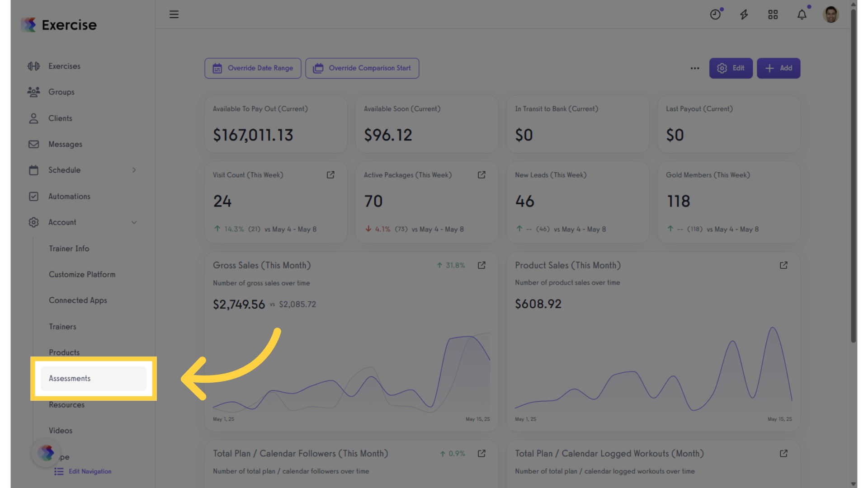Open the three-dots more options menu
This screenshot has height=488, width=868.
click(695, 68)
